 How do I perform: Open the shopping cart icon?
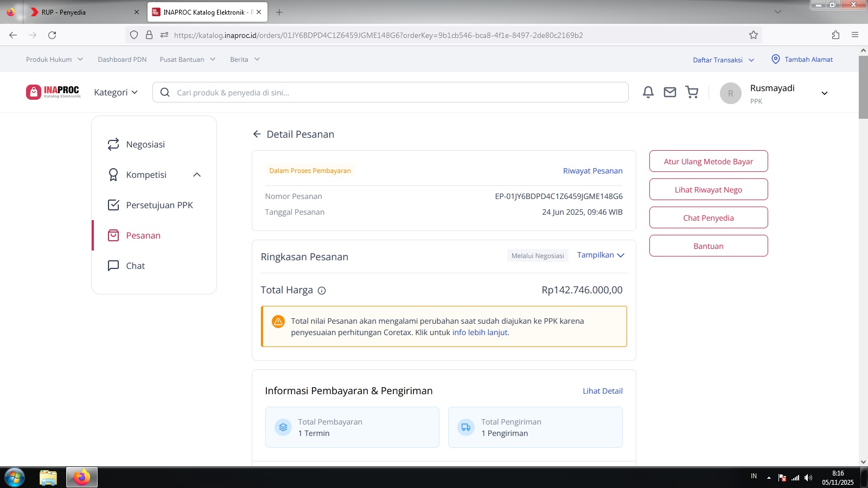[692, 92]
